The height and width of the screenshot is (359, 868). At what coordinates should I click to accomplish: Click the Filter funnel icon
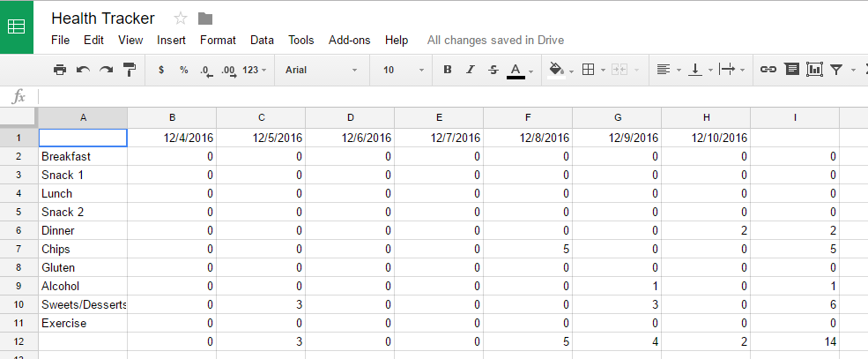[x=836, y=70]
